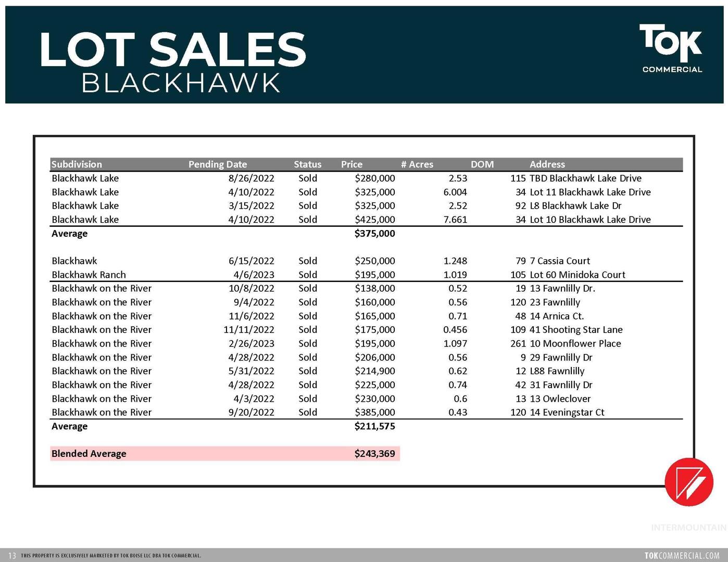The image size is (728, 562).
Task: Select the $211,575 average price
Action: 374,426
